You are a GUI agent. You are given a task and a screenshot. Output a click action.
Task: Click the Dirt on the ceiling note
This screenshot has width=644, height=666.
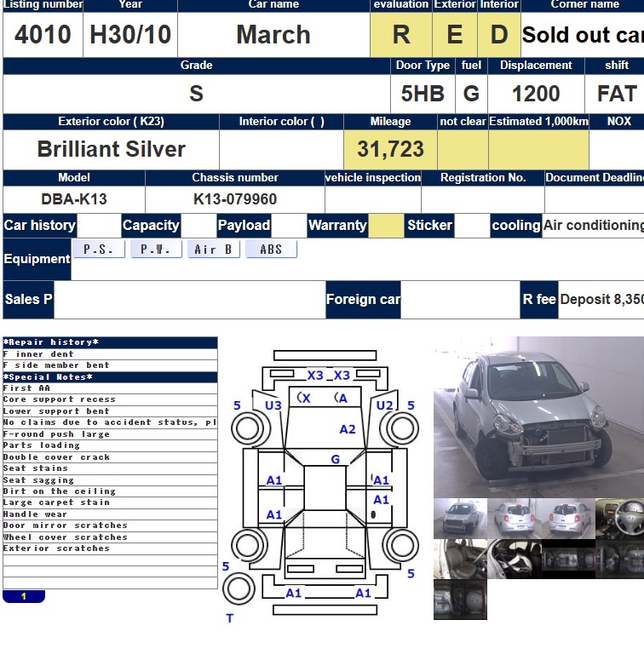tap(110, 491)
